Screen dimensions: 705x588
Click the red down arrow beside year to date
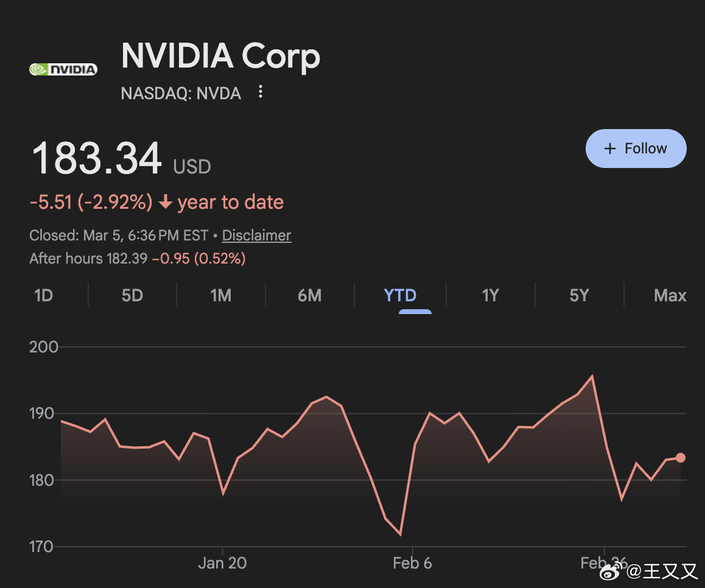pyautogui.click(x=165, y=203)
